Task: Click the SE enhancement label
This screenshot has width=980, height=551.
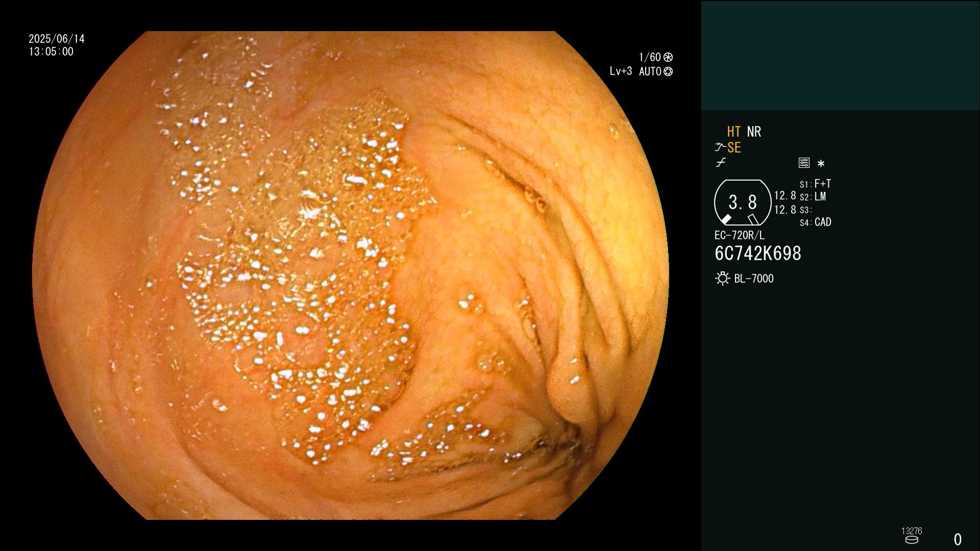Action: point(734,147)
